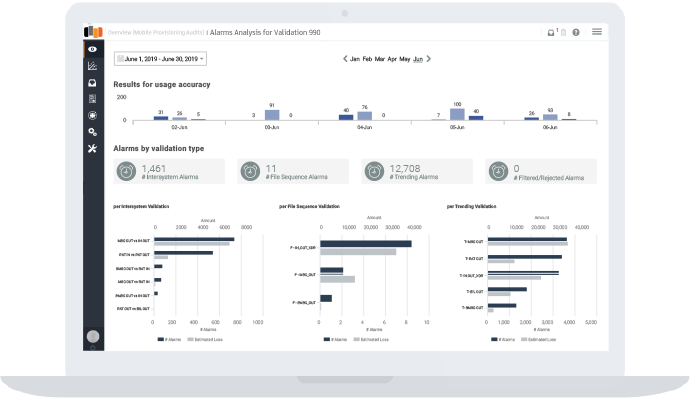Click the 'per Trending Validation' chart title
Image resolution: width=690 pixels, height=400 pixels.
coord(471,206)
